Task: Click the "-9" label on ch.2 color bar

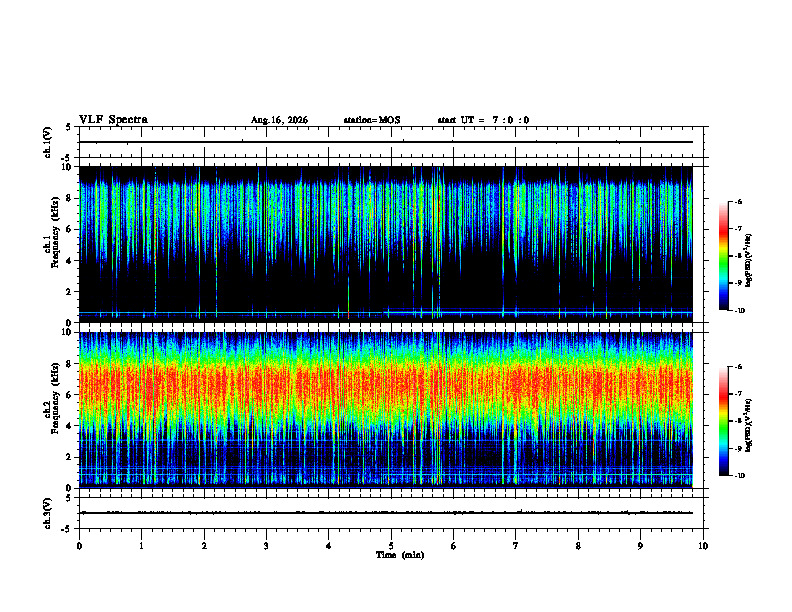Action: [x=738, y=448]
